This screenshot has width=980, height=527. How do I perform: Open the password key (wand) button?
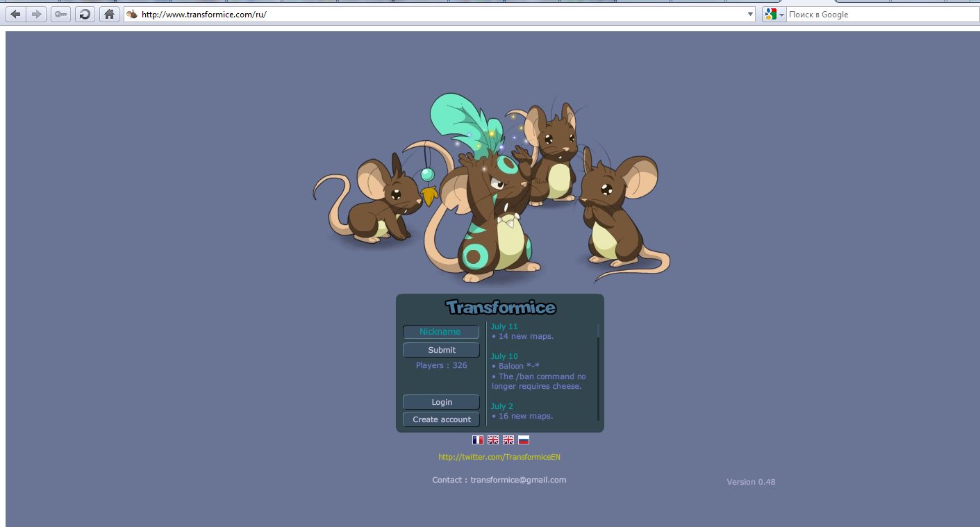click(x=60, y=14)
